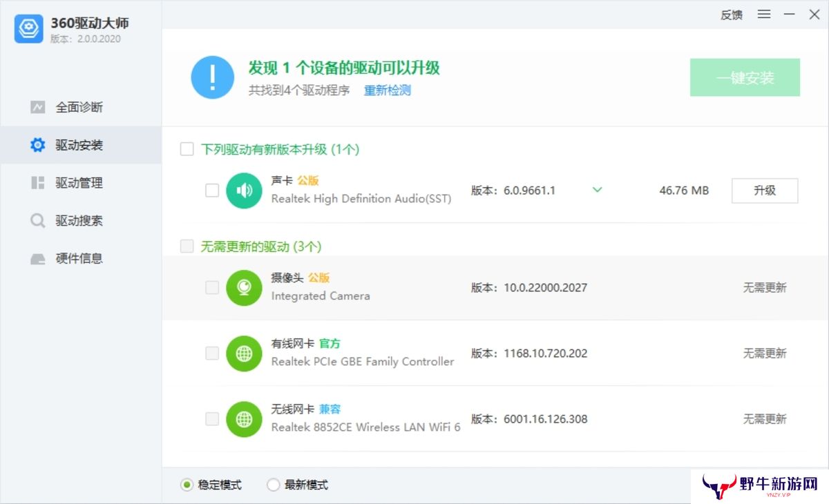Tick 下列驱动有新版本升级 select-all checkbox
The image size is (829, 504).
pyautogui.click(x=187, y=149)
